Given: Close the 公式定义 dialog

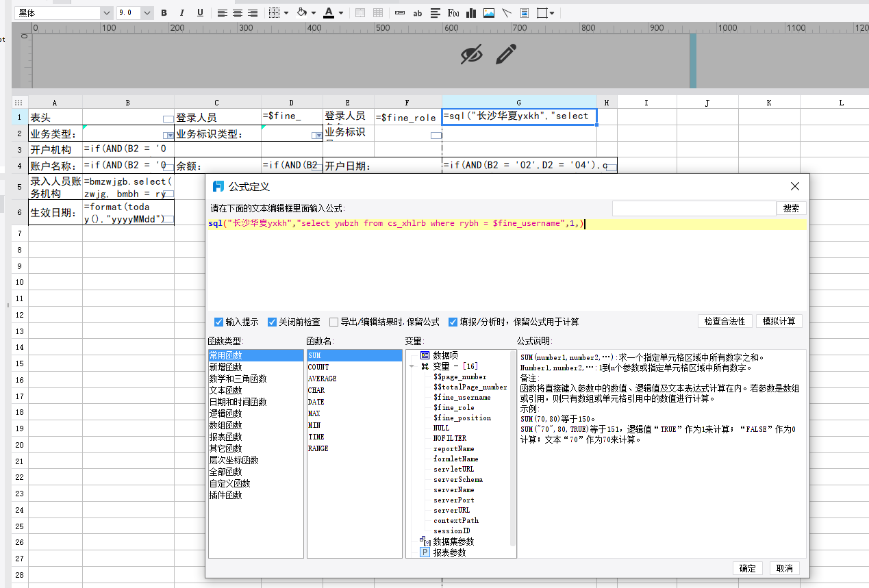Looking at the screenshot, I should [795, 186].
